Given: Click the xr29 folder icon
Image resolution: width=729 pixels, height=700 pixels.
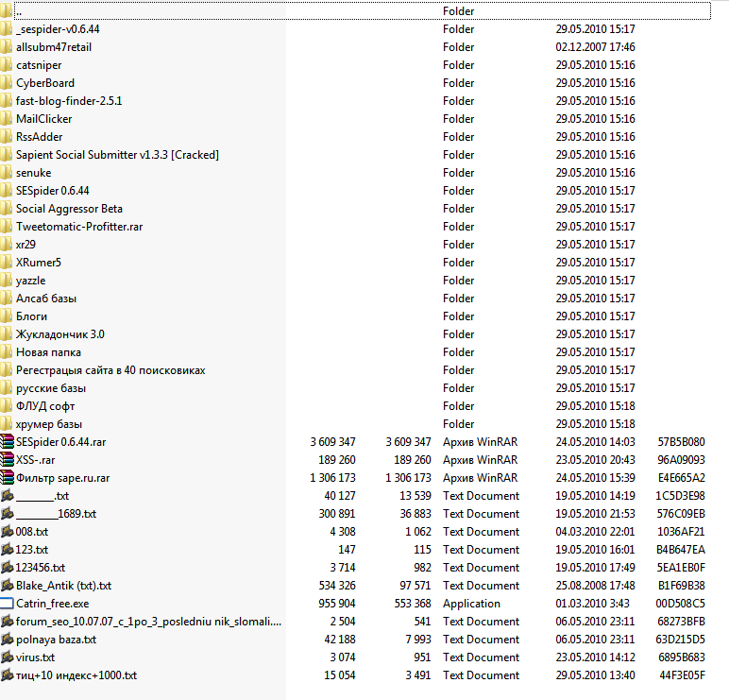Looking at the screenshot, I should pyautogui.click(x=6, y=245).
